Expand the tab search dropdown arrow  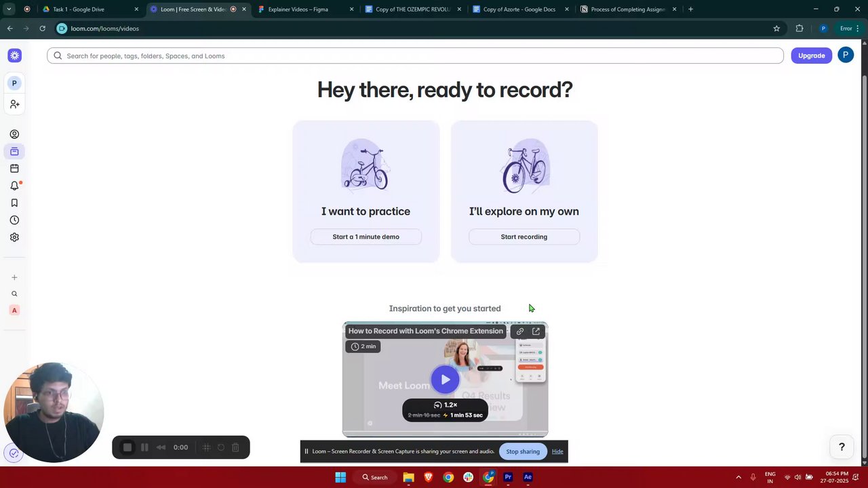pyautogui.click(x=9, y=9)
